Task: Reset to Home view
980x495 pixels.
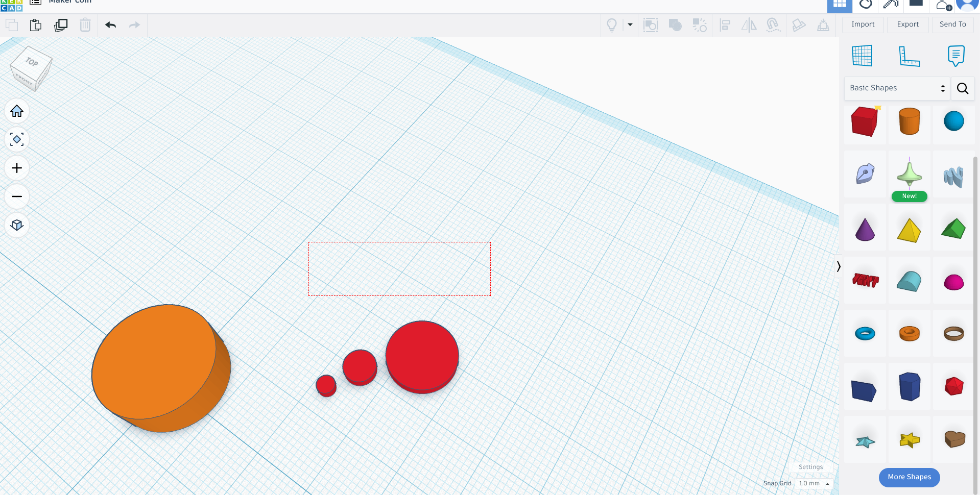Action: 17,111
